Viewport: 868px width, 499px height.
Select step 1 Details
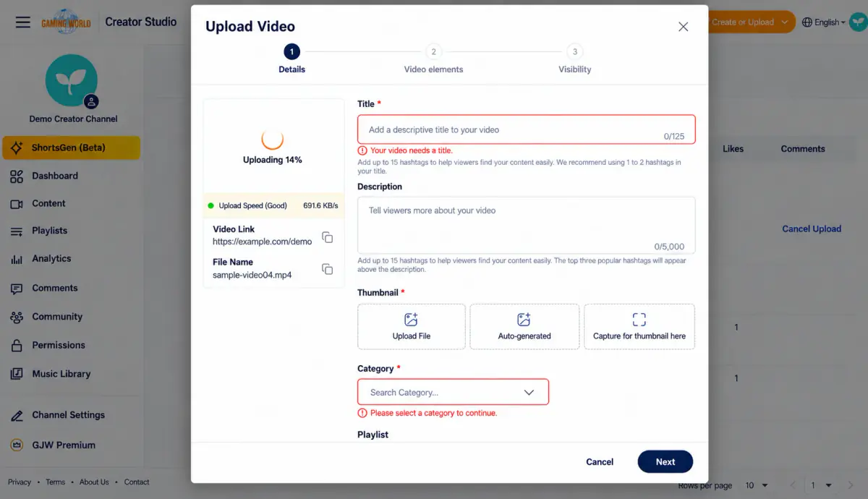click(292, 59)
